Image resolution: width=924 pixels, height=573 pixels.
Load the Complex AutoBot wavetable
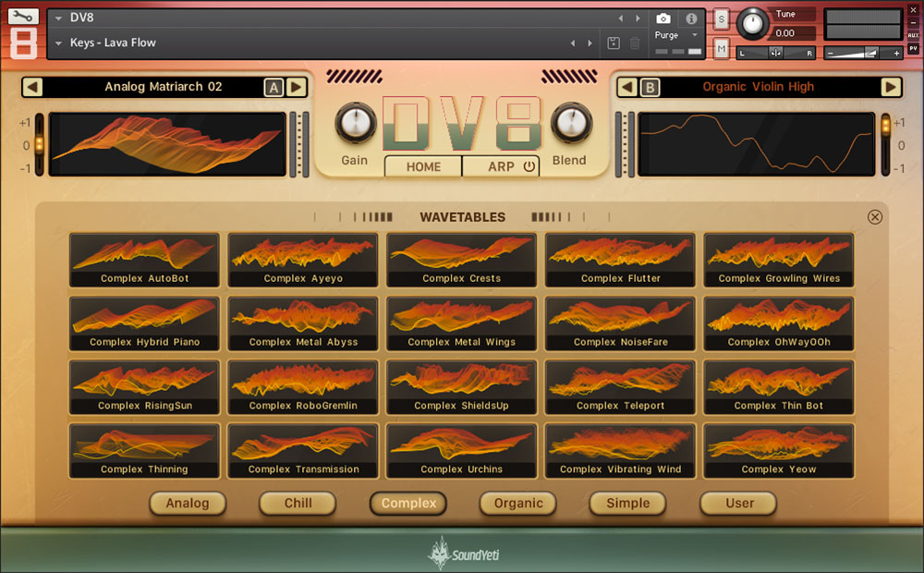[144, 260]
